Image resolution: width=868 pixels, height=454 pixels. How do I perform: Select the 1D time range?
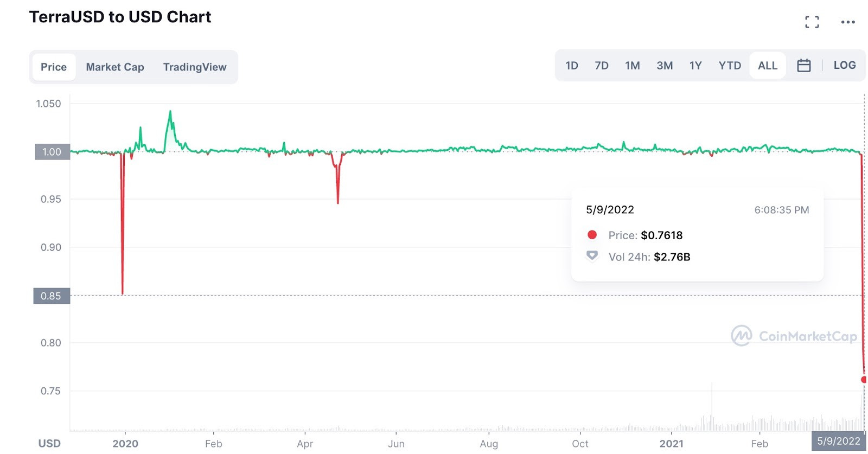pyautogui.click(x=572, y=66)
